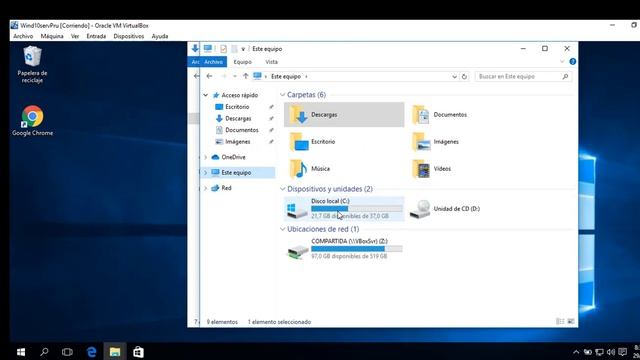640x360 pixels.
Task: Select Descargas in quick access list
Action: 238,118
